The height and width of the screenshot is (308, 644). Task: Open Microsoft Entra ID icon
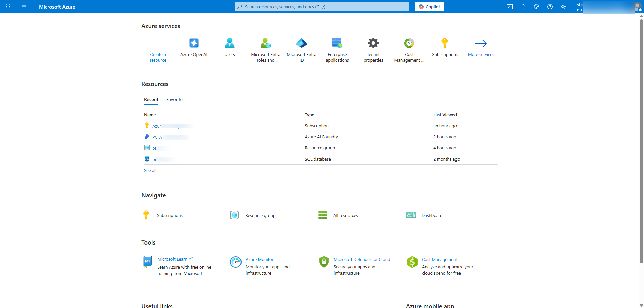click(301, 43)
